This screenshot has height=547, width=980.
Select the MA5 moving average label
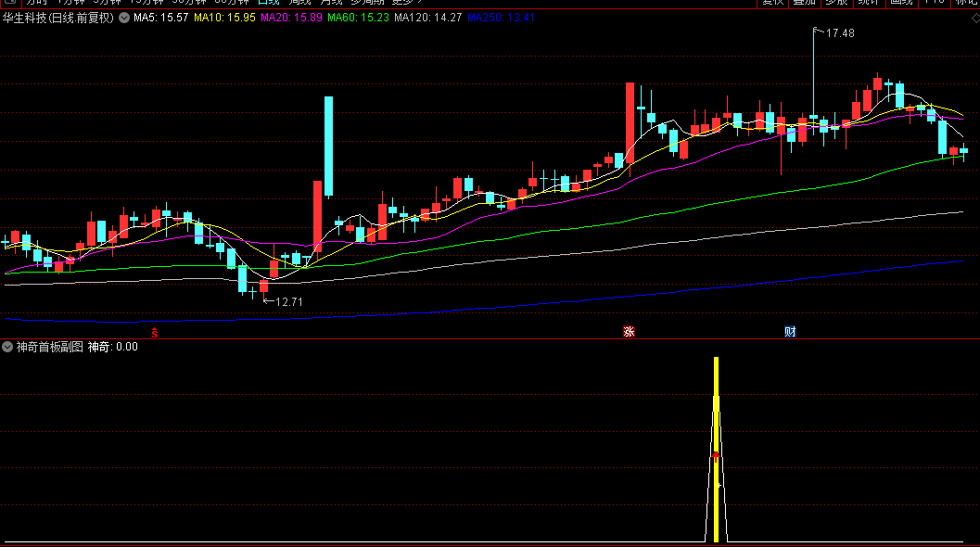[160, 18]
